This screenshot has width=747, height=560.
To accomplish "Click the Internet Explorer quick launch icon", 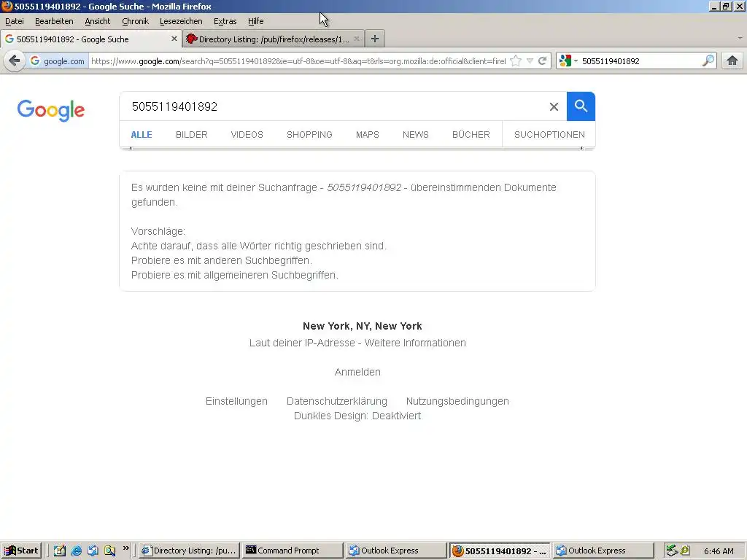I will (x=76, y=551).
